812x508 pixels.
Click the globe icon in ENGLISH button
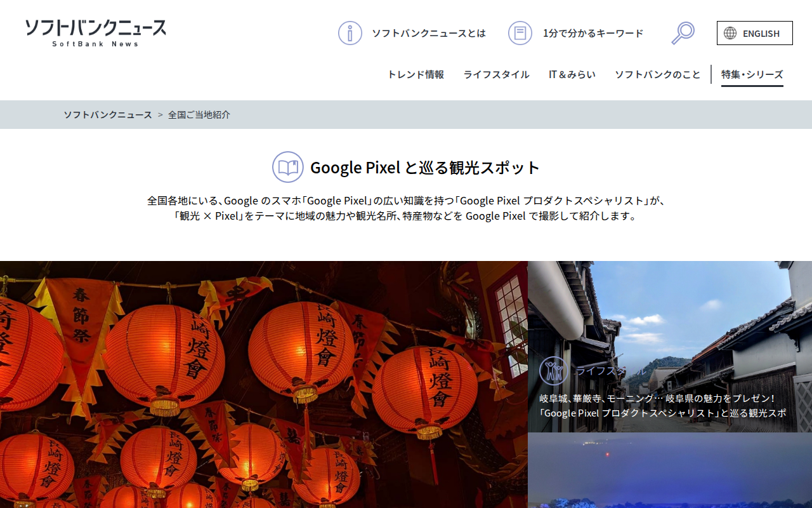tap(730, 33)
